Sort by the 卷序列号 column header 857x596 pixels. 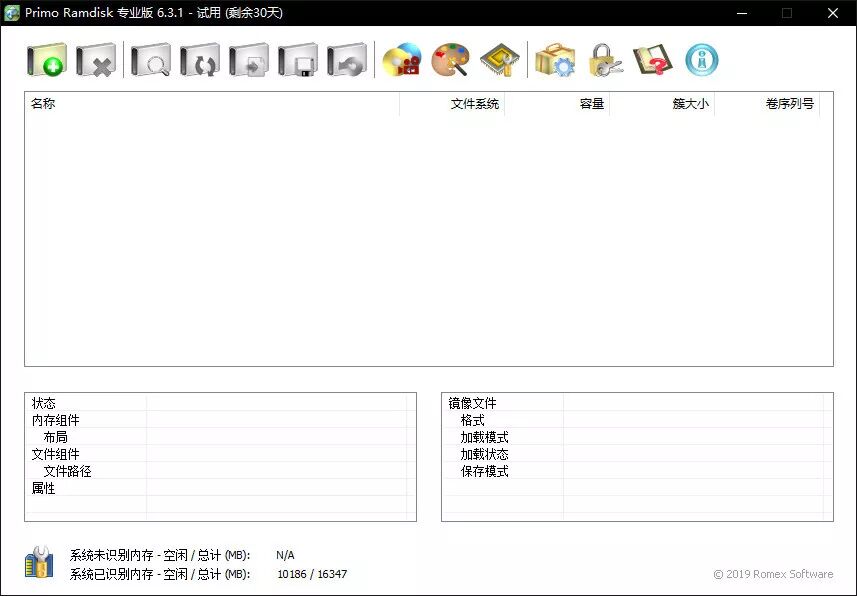click(767, 104)
